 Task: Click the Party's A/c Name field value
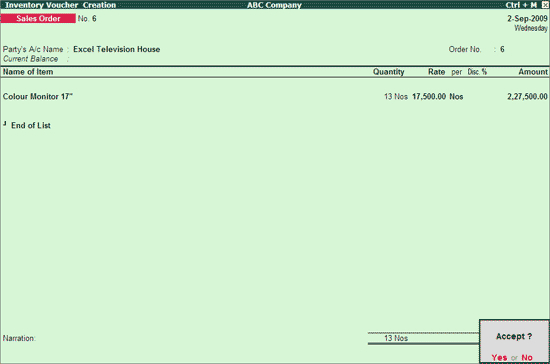pyautogui.click(x=116, y=49)
